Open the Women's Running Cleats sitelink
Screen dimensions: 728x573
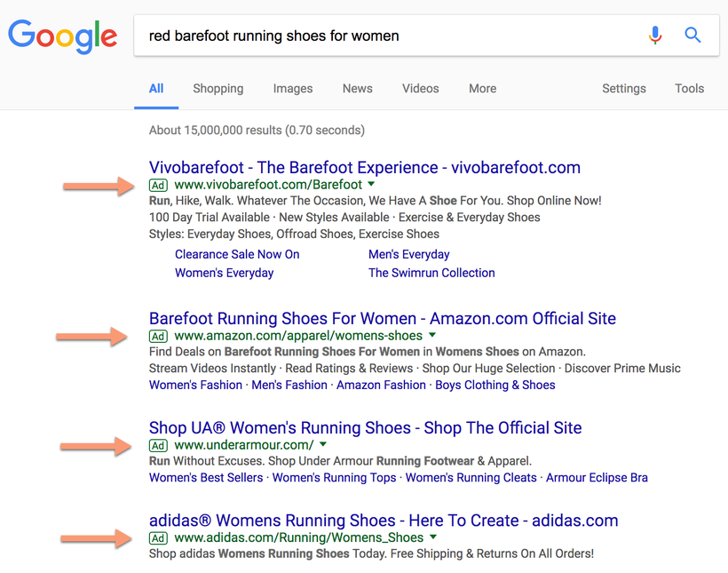pos(471,477)
